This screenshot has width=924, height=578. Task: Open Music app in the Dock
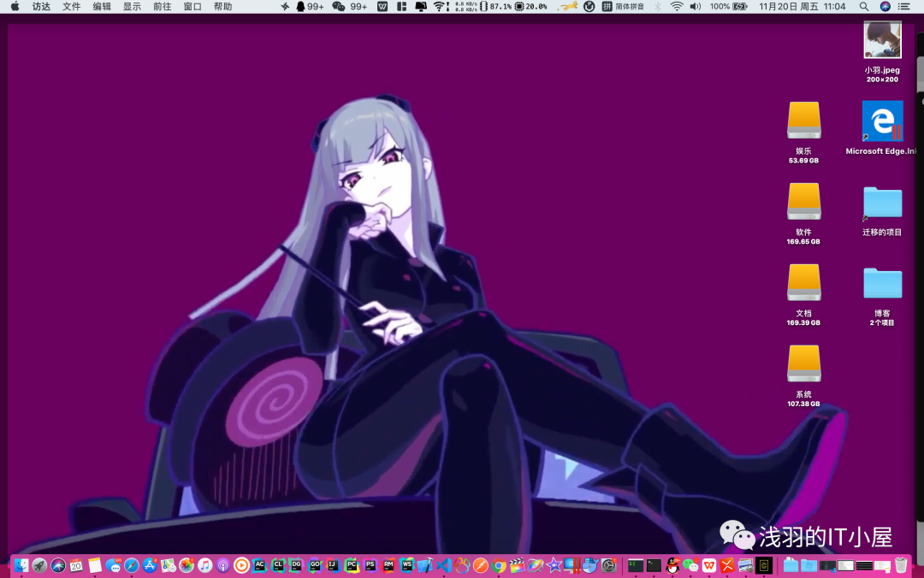204,566
